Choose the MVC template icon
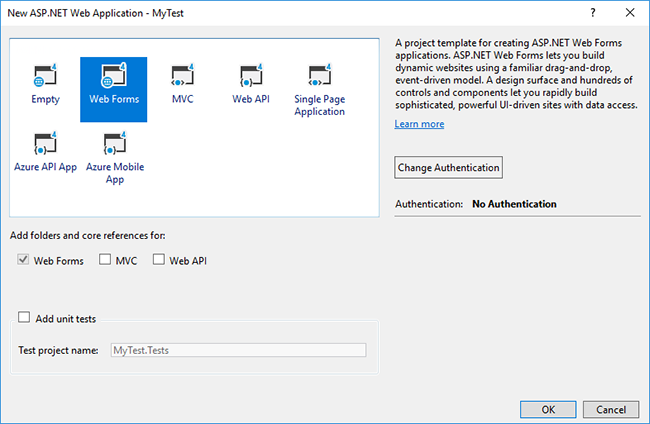This screenshot has height=424, width=650. tap(182, 75)
